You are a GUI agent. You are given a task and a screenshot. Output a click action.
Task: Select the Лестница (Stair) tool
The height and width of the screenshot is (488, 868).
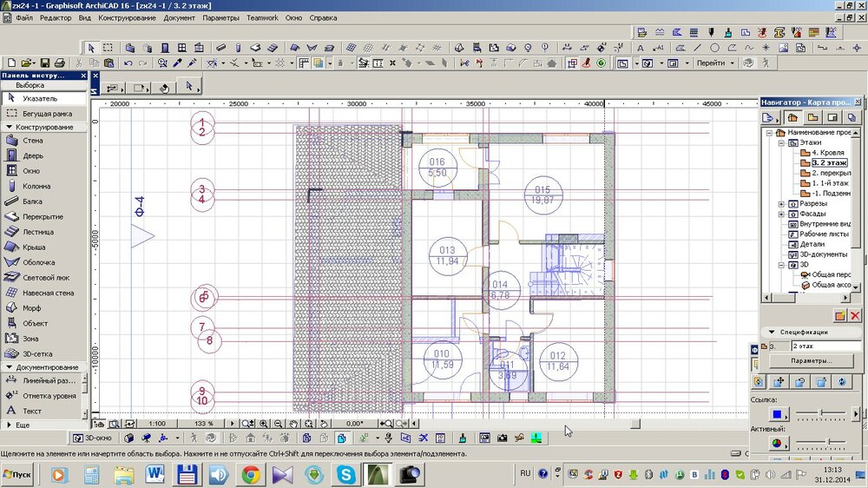(x=38, y=232)
